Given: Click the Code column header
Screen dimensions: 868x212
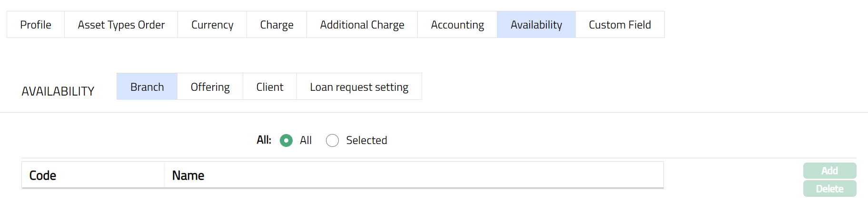Looking at the screenshot, I should pos(43,175).
